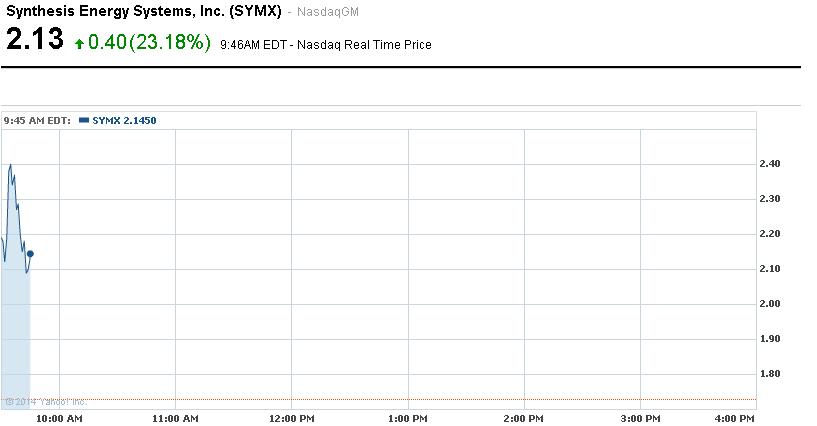817x426 pixels.
Task: Click the 2.40 price axis label
Action: (770, 164)
